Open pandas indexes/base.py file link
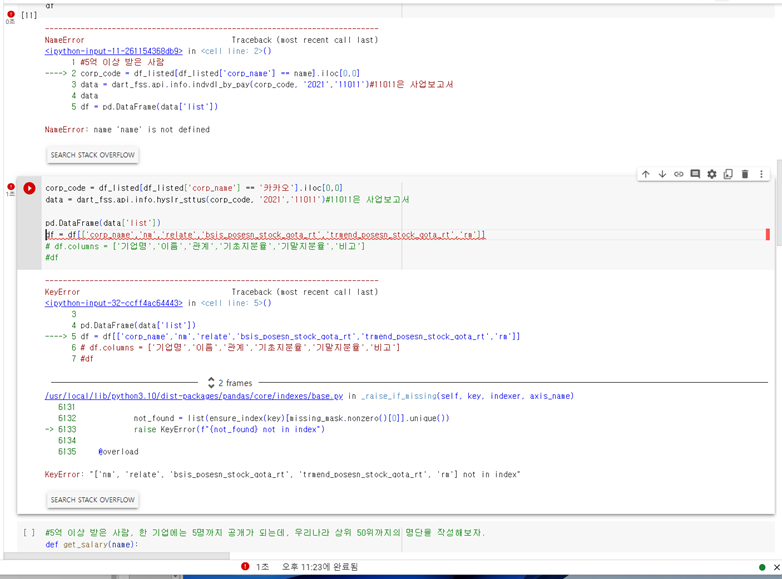The width and height of the screenshot is (782, 579). point(194,396)
